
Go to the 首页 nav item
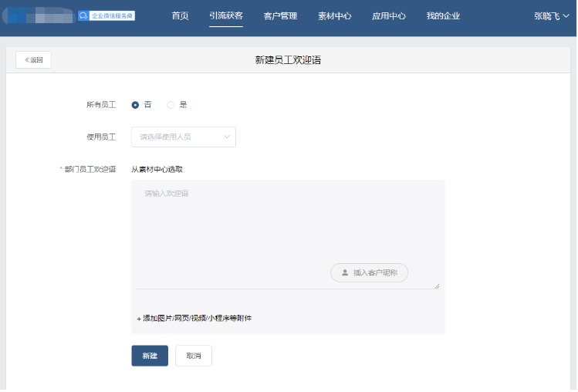180,15
